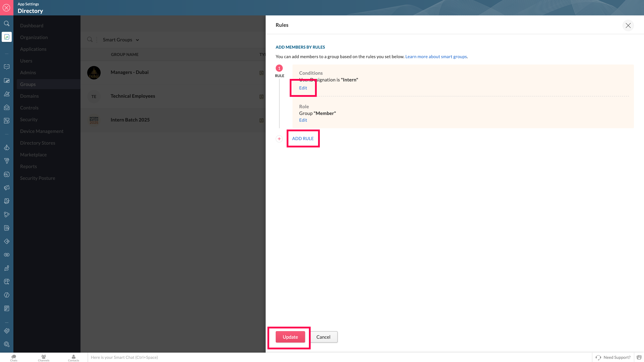This screenshot has height=362, width=644.
Task: Open the Directory app icon in sidebar
Action: [7, 37]
